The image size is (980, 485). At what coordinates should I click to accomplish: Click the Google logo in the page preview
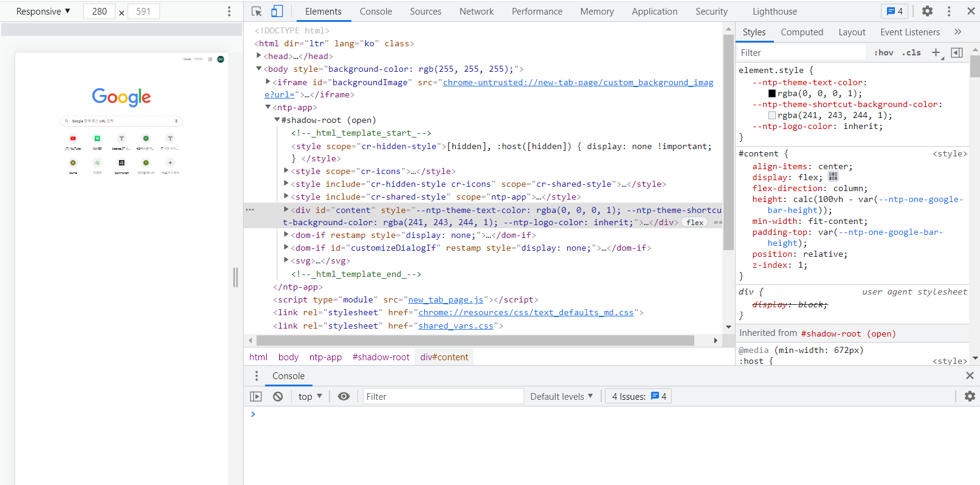(122, 97)
